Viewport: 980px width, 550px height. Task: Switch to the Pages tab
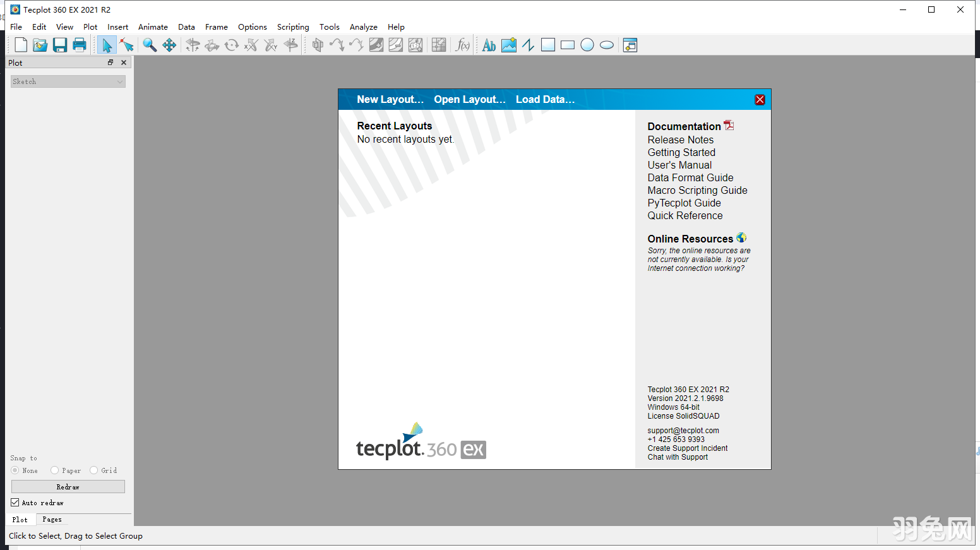coord(51,519)
